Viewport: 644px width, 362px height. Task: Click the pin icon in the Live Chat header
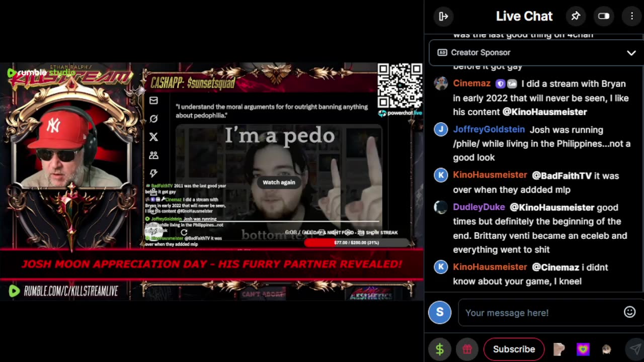[576, 16]
